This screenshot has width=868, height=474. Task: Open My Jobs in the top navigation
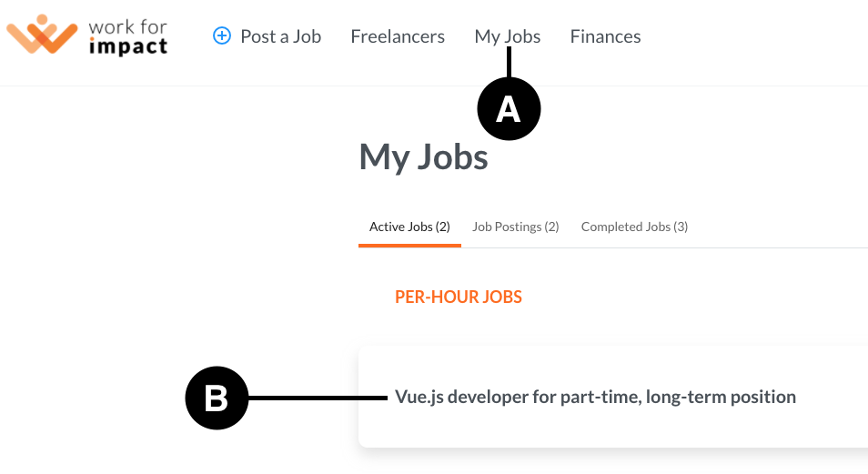(507, 36)
